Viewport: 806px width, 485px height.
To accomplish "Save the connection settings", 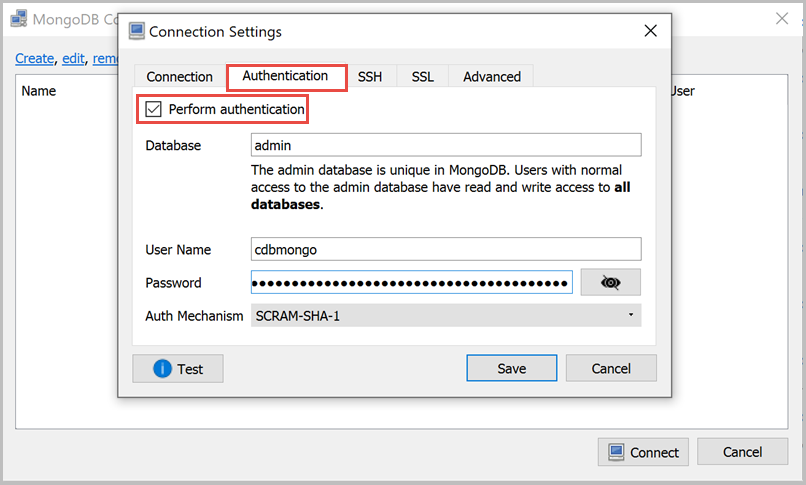I will coord(511,369).
